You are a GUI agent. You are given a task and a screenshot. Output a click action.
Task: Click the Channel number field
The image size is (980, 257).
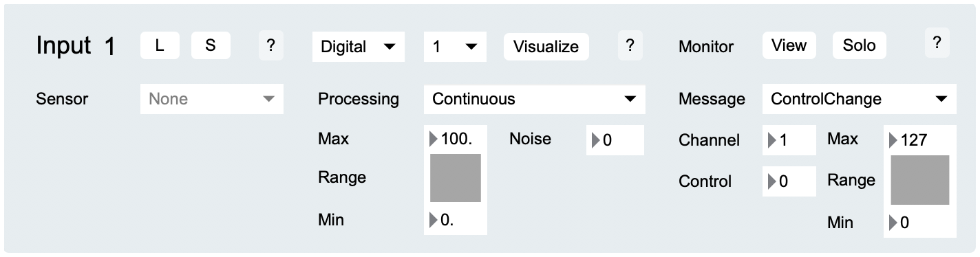tap(789, 141)
